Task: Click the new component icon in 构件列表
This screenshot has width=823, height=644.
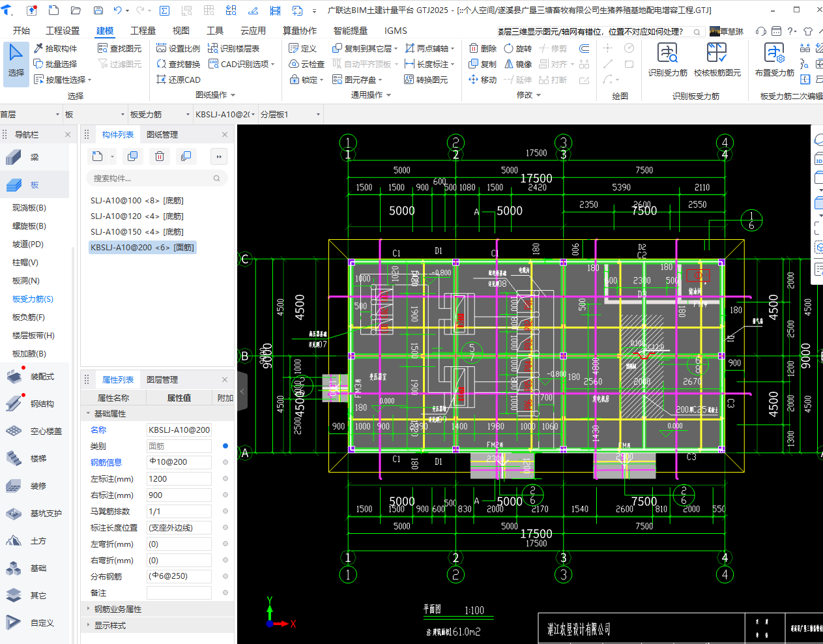Action: (x=98, y=156)
